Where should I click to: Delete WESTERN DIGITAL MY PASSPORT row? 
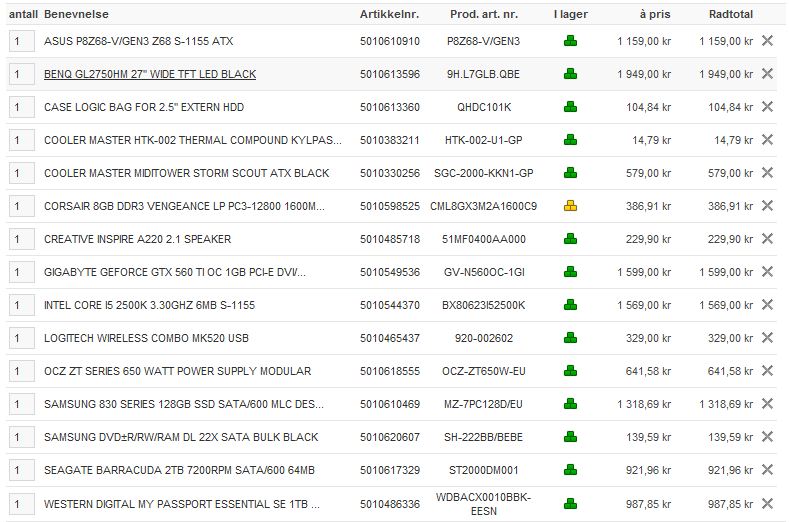point(767,503)
